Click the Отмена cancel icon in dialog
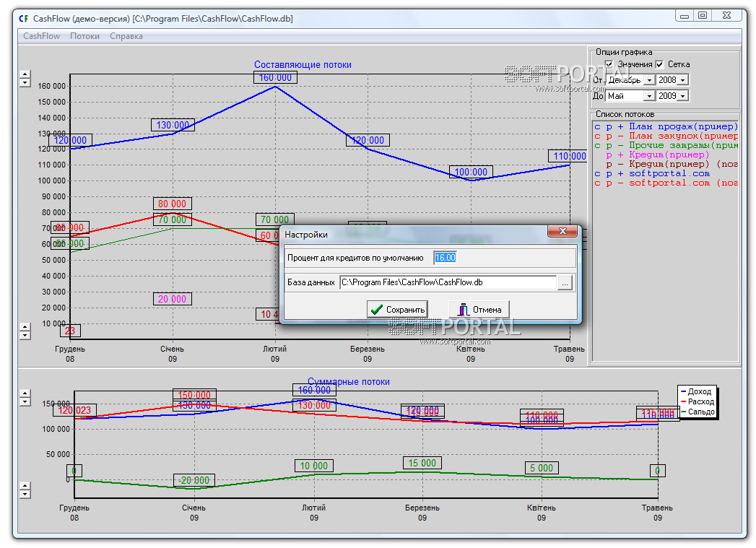The height and width of the screenshot is (548, 756). [463, 310]
